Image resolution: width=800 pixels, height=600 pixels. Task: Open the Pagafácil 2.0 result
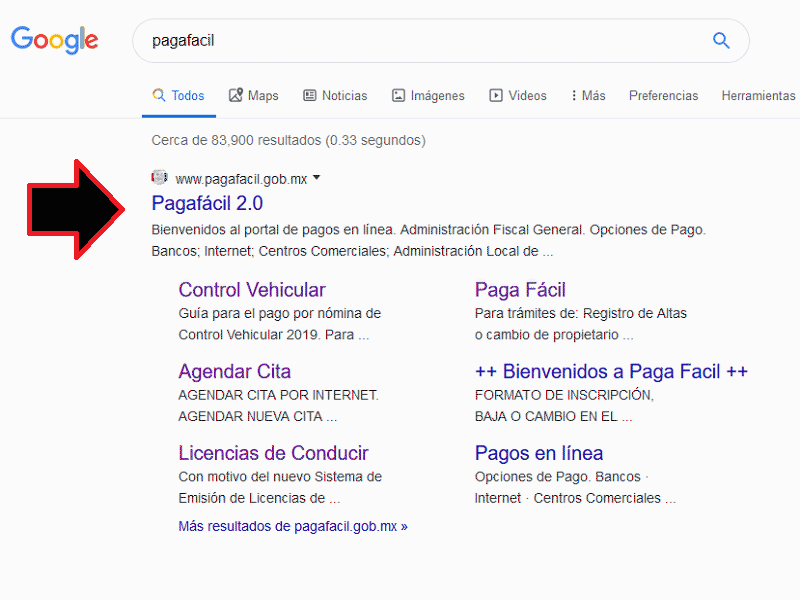pyautogui.click(x=207, y=203)
